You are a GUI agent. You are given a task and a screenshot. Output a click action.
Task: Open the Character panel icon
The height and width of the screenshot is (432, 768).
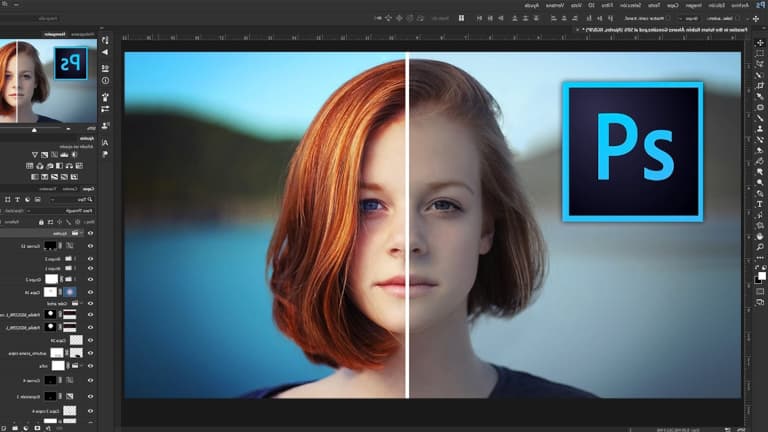pyautogui.click(x=105, y=143)
